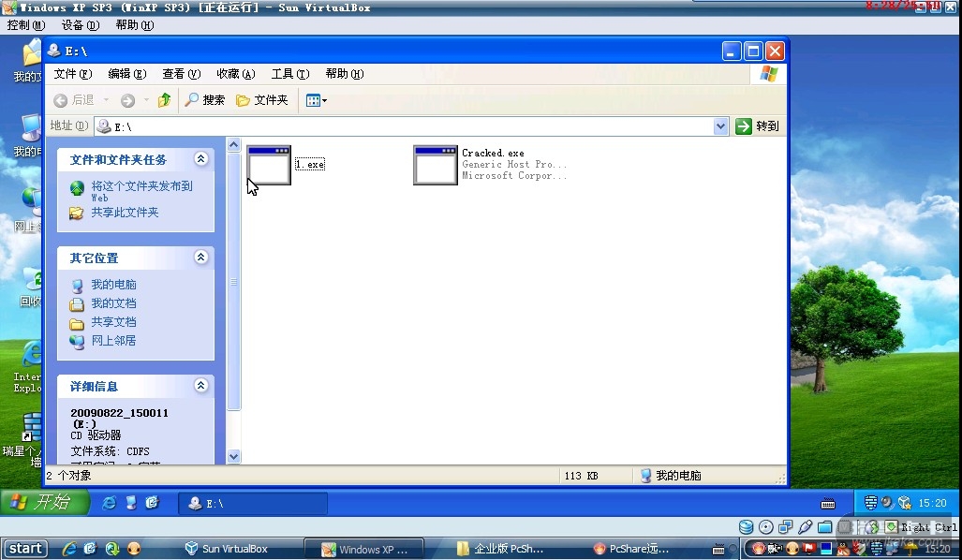Open Network Places (网上邻居) link
Viewport: 962px width, 560px height.
[113, 341]
